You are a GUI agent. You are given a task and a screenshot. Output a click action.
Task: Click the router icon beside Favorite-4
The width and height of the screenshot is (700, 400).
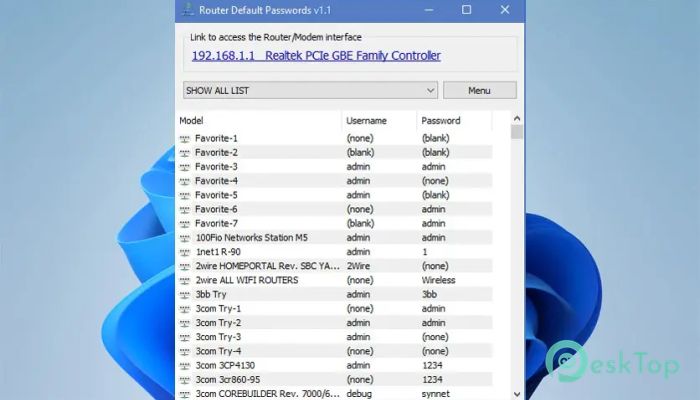184,182
